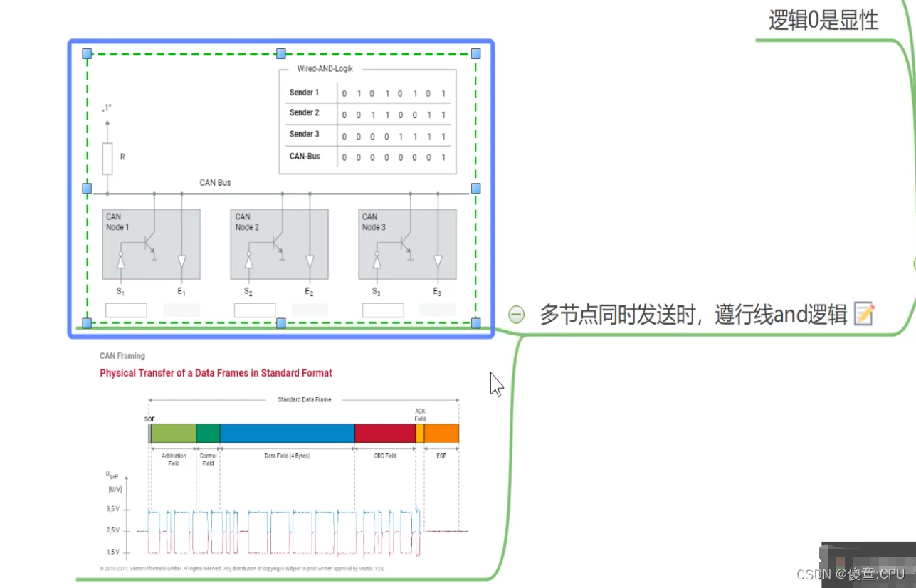Select the "逻辑0是显性" topic node

(x=825, y=19)
